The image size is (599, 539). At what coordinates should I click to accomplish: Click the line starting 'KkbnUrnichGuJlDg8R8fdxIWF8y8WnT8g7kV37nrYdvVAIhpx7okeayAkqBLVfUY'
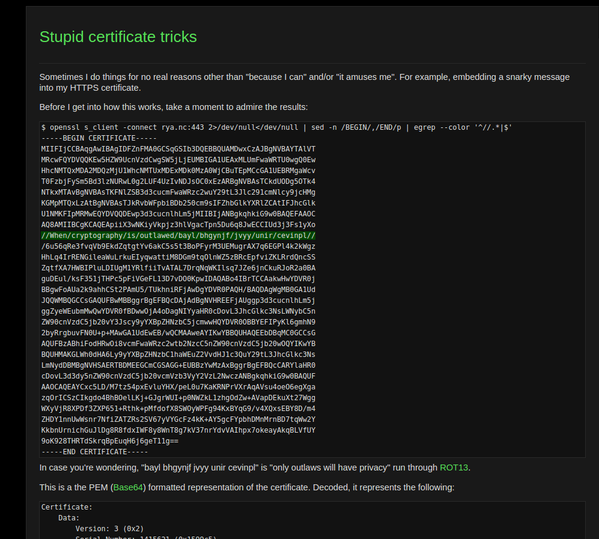click(178, 431)
